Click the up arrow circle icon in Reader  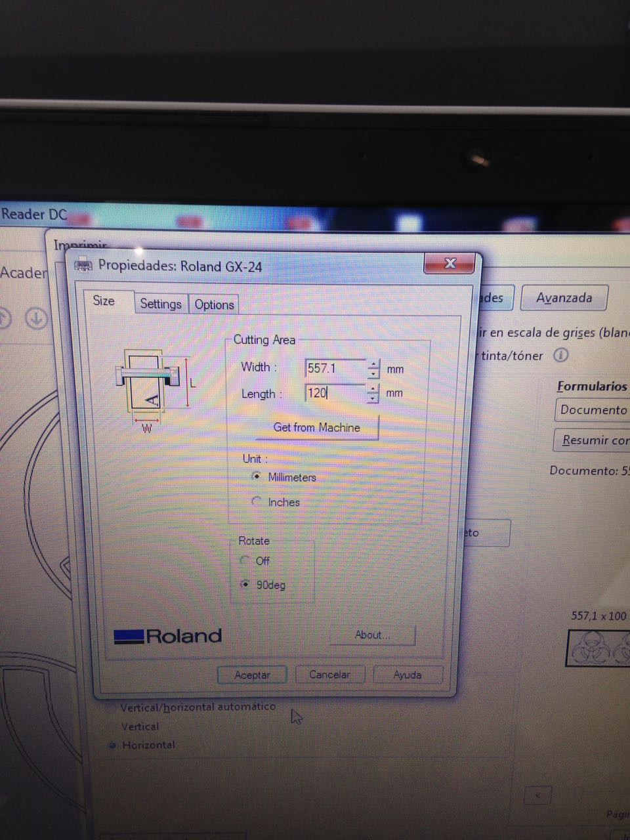(x=5, y=318)
